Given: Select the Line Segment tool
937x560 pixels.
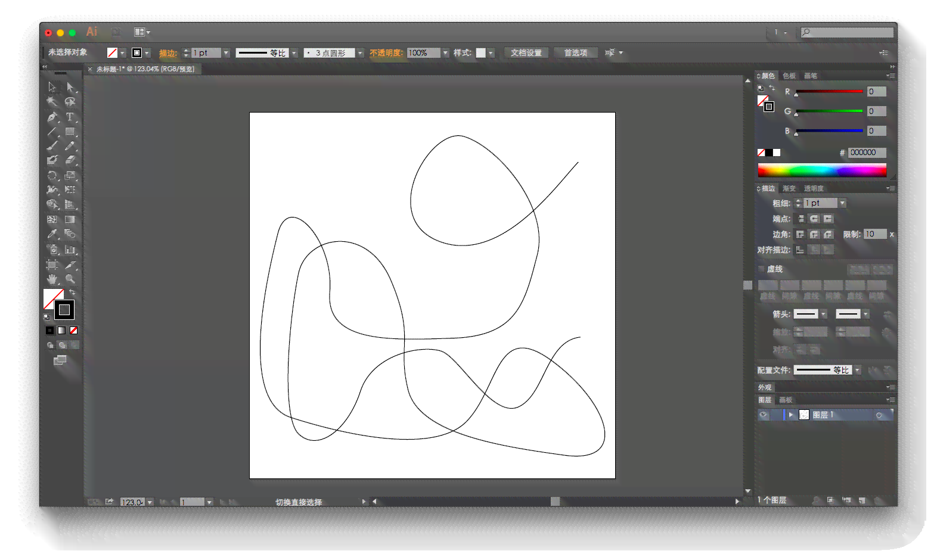Looking at the screenshot, I should (x=52, y=132).
